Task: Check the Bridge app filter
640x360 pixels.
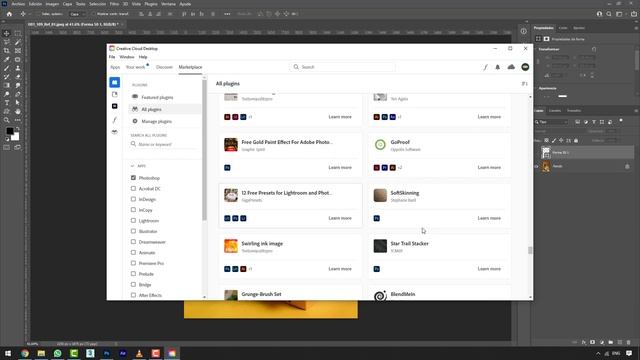Action: 133,284
